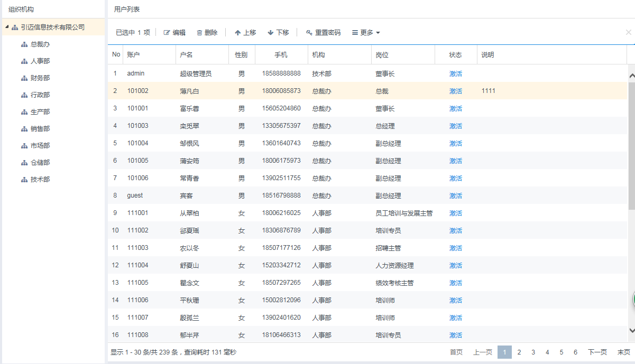Select the 财务部 department icon in tree
Image resolution: width=635 pixels, height=364 pixels.
(24, 78)
